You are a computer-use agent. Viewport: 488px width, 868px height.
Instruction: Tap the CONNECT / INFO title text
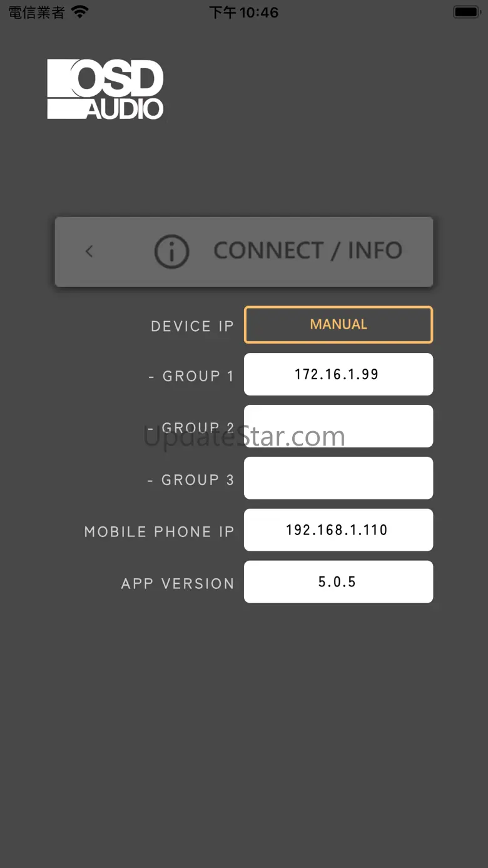pyautogui.click(x=308, y=251)
